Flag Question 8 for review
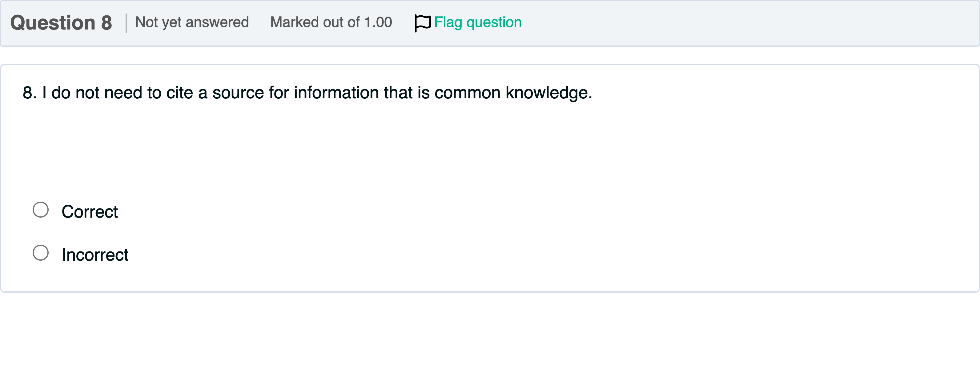The height and width of the screenshot is (375, 980). [477, 22]
